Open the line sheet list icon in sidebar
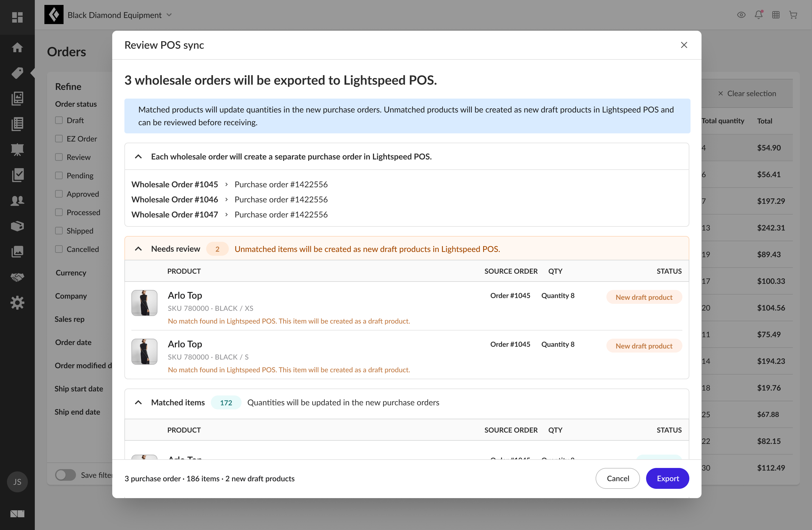 [x=17, y=124]
